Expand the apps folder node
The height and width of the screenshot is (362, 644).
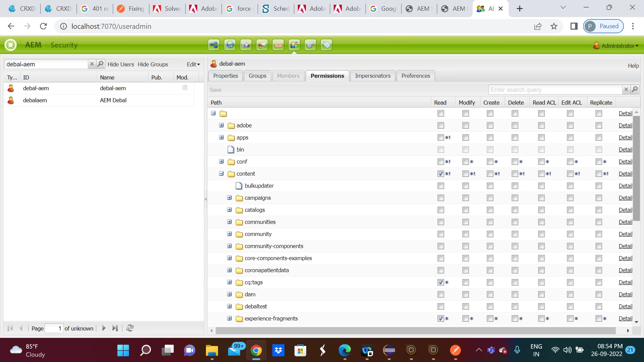221,137
